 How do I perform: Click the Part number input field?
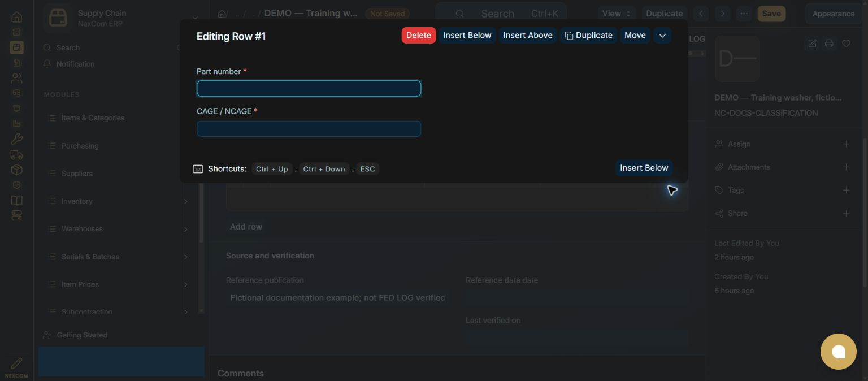(309, 89)
